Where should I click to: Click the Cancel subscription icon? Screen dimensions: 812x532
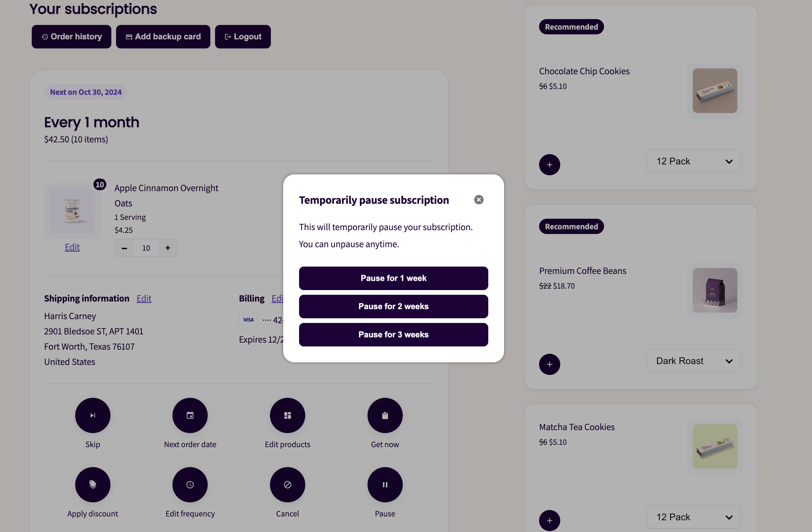click(x=288, y=485)
